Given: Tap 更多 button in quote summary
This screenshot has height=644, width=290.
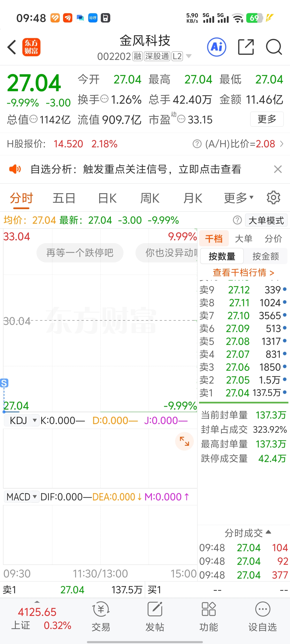Looking at the screenshot, I should pos(267,119).
